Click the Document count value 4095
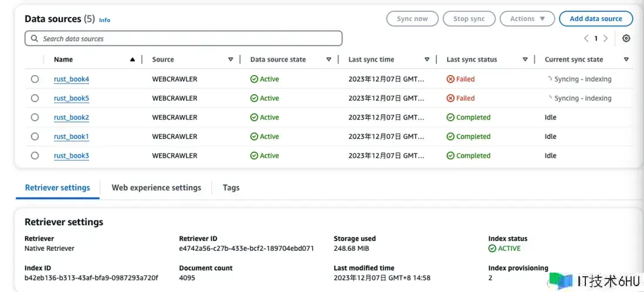 coord(187,278)
